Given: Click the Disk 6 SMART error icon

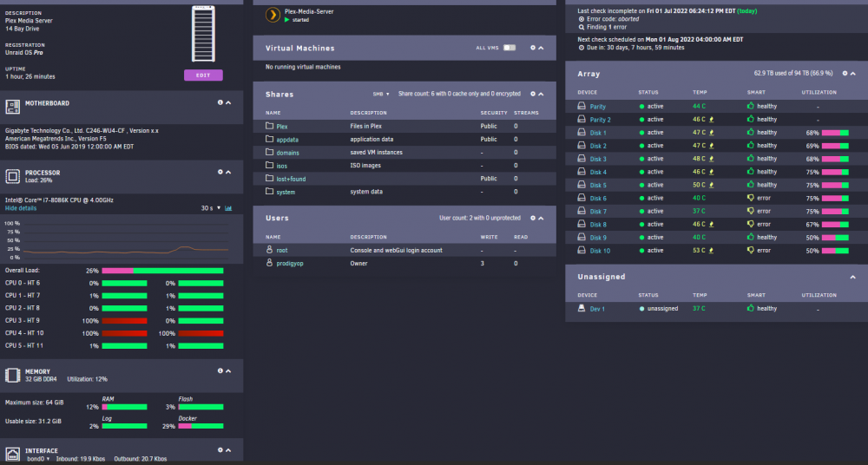Looking at the screenshot, I should click(x=751, y=198).
